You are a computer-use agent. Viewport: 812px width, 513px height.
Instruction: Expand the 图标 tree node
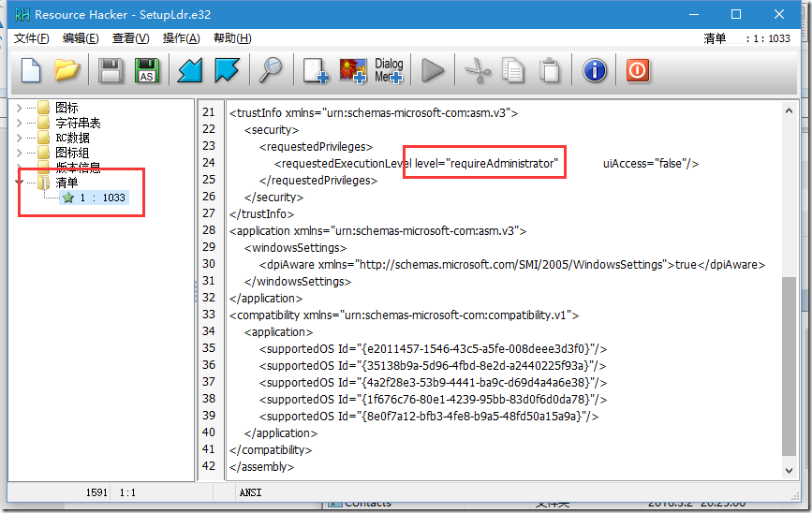(19, 108)
